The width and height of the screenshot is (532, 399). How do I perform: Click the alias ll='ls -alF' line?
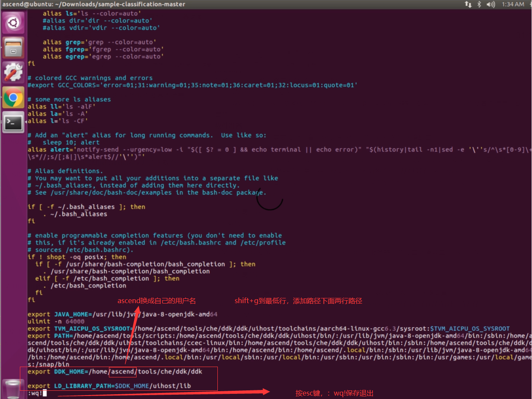(x=61, y=107)
